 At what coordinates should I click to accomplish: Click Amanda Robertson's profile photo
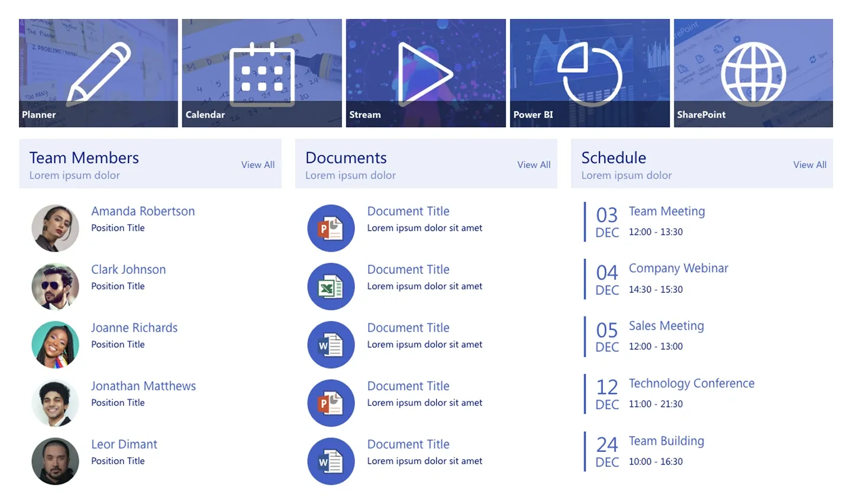click(x=55, y=228)
